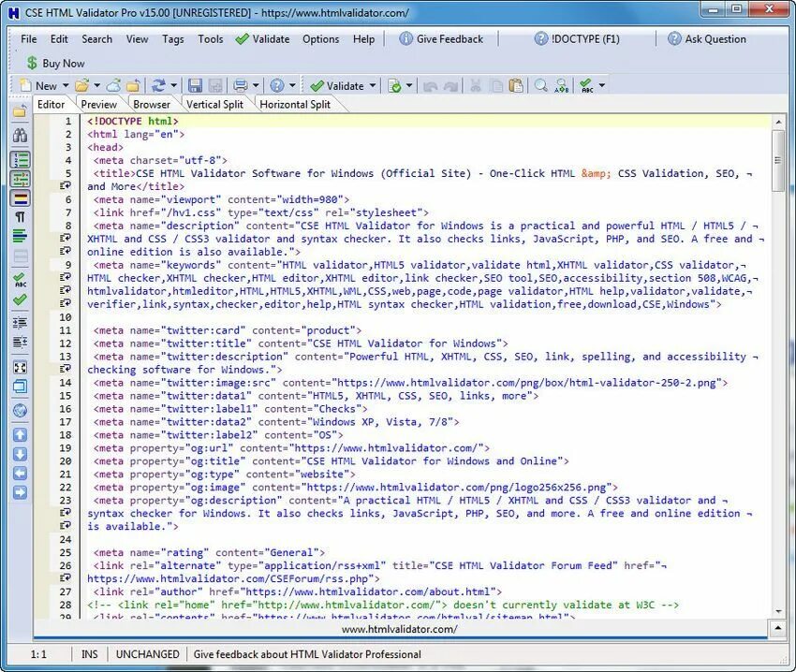This screenshot has height=672, width=796.
Task: Open help with the blue question mark icon
Action: (x=277, y=86)
